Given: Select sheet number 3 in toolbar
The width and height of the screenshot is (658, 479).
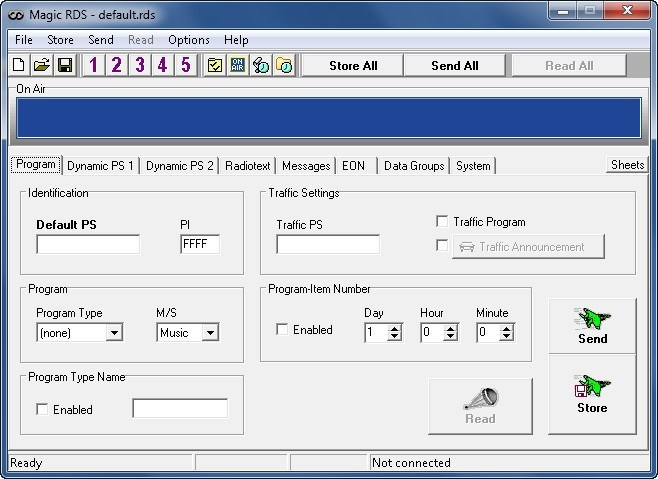Looking at the screenshot, I should tap(140, 65).
